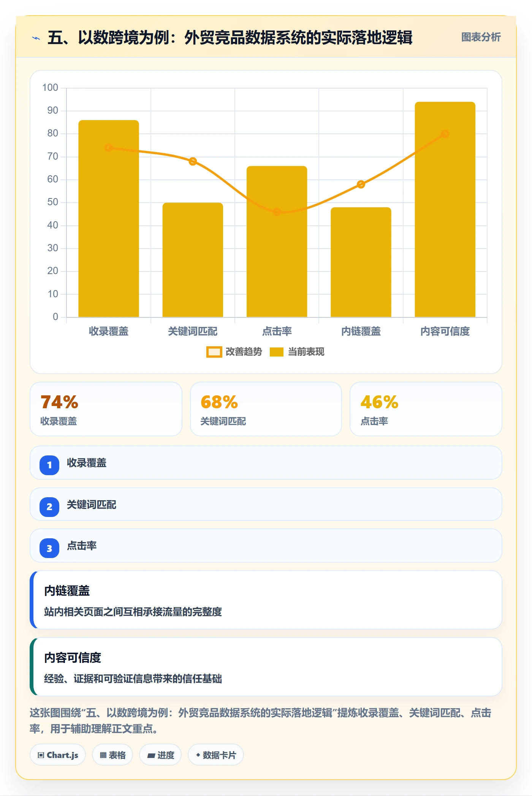Click the number 2 badge for 关键词匹配
The width and height of the screenshot is (532, 796).
[x=49, y=507]
